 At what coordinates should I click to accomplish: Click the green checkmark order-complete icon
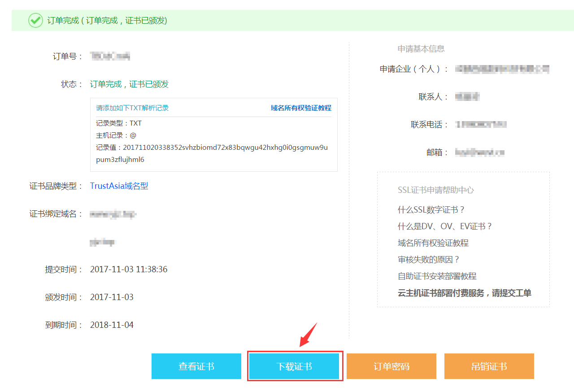click(x=35, y=20)
